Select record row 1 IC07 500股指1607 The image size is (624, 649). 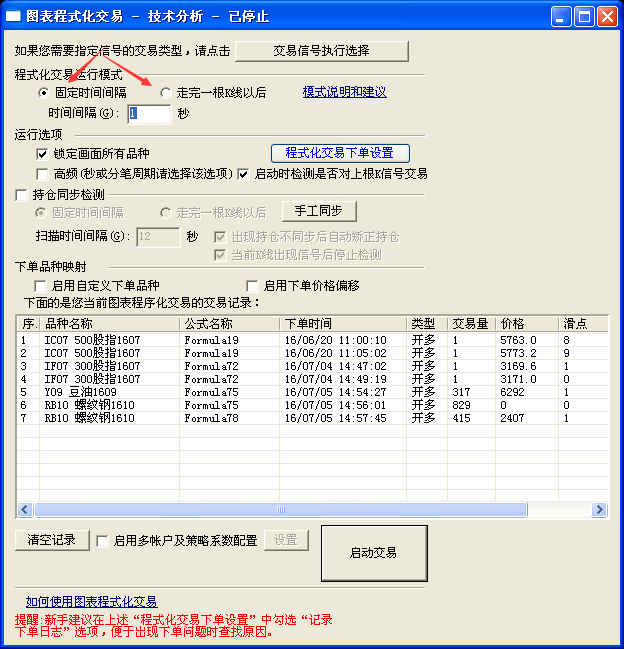312,340
